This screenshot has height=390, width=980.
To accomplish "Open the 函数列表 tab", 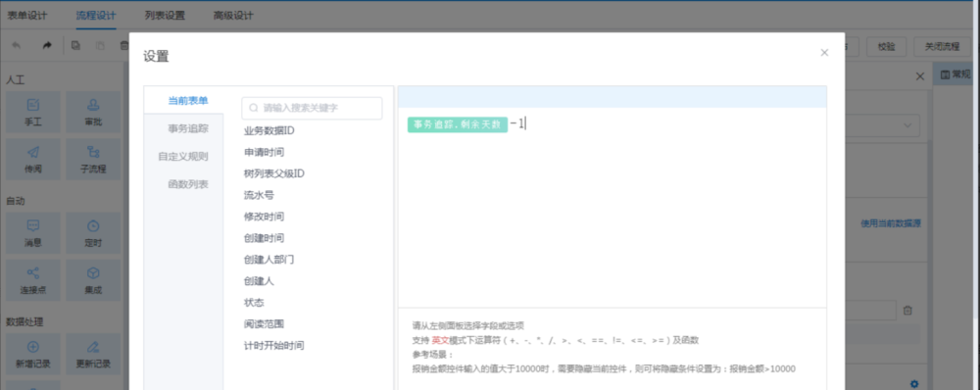I will pyautogui.click(x=187, y=184).
